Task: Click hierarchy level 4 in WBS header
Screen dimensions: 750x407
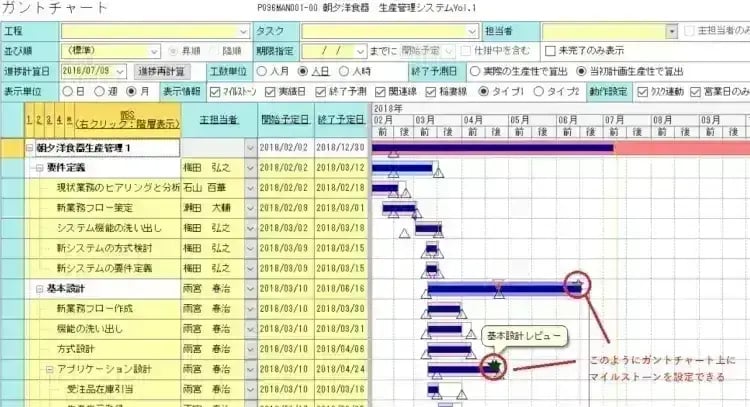Action: point(57,119)
